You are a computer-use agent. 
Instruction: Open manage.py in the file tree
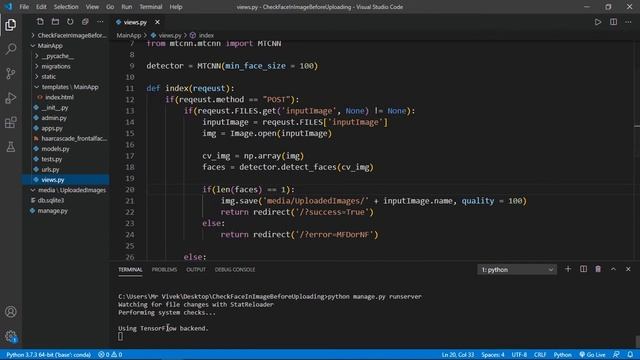point(53,211)
